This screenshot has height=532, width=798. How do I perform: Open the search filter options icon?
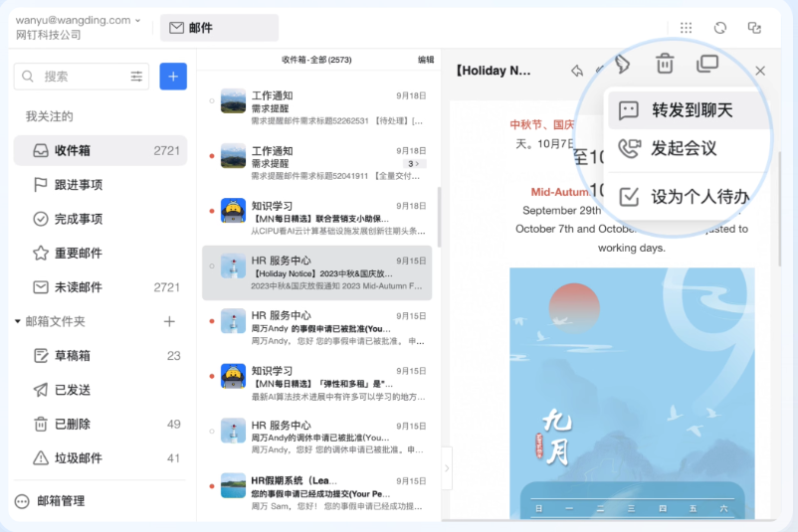[136, 77]
